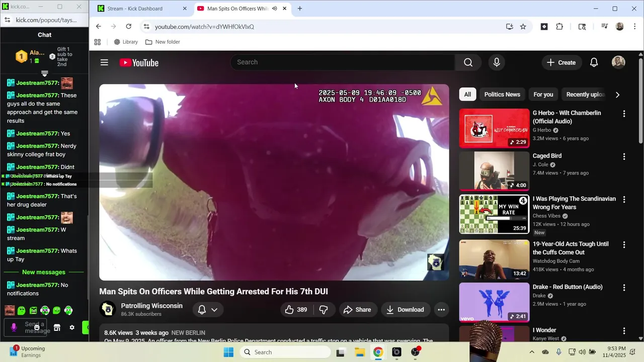Open YouTube notifications bell in the header
Image resolution: width=644 pixels, height=362 pixels.
(594, 62)
